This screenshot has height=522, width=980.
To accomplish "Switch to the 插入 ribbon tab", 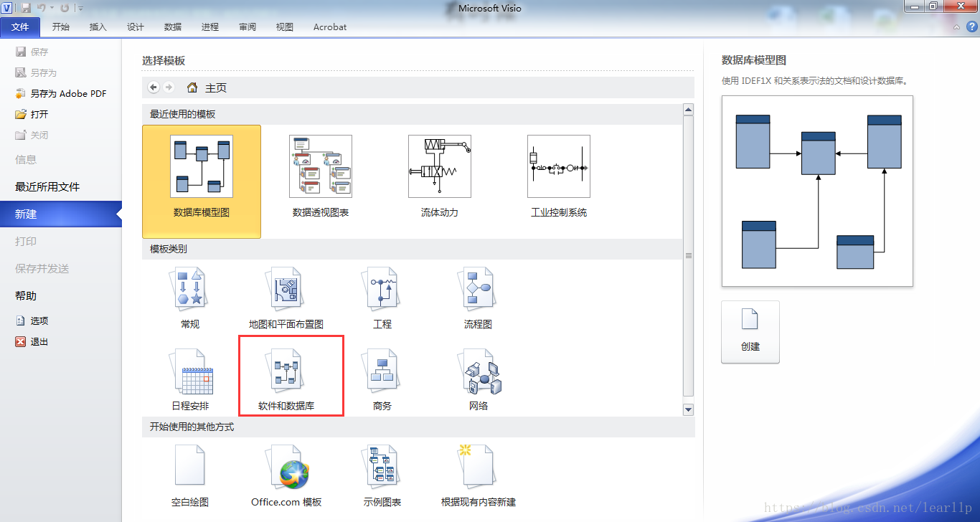I will click(x=98, y=27).
